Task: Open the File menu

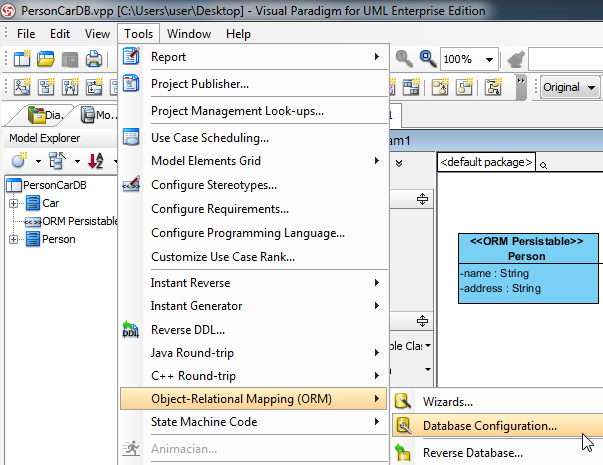Action: (x=26, y=34)
